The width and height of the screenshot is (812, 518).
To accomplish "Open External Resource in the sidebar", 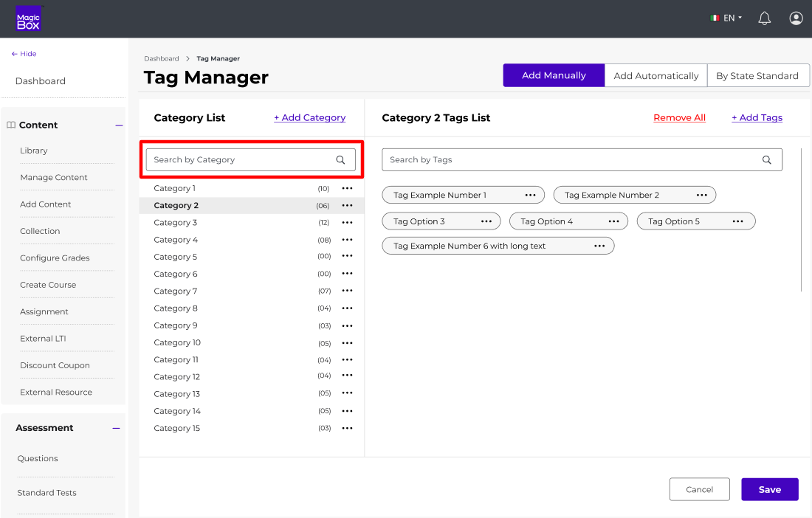I will [56, 393].
